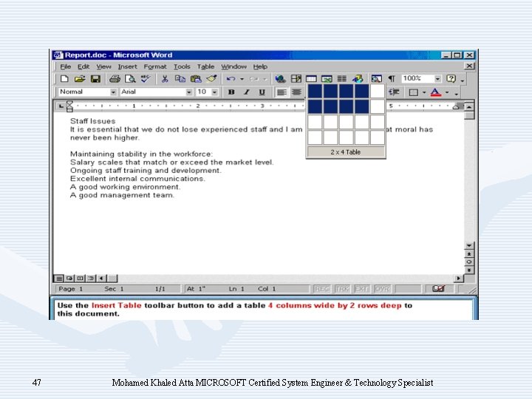532x399 pixels.
Task: Open the Tools menu
Action: click(182, 66)
